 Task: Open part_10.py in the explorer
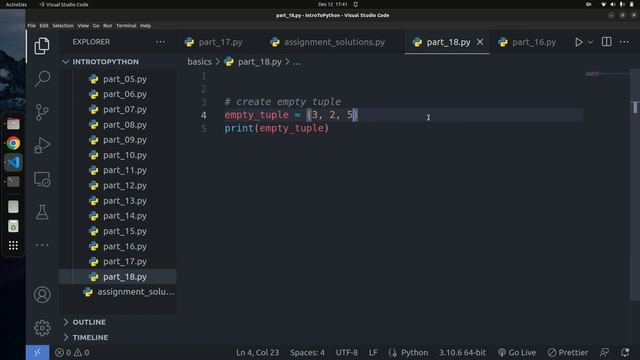pos(118,155)
